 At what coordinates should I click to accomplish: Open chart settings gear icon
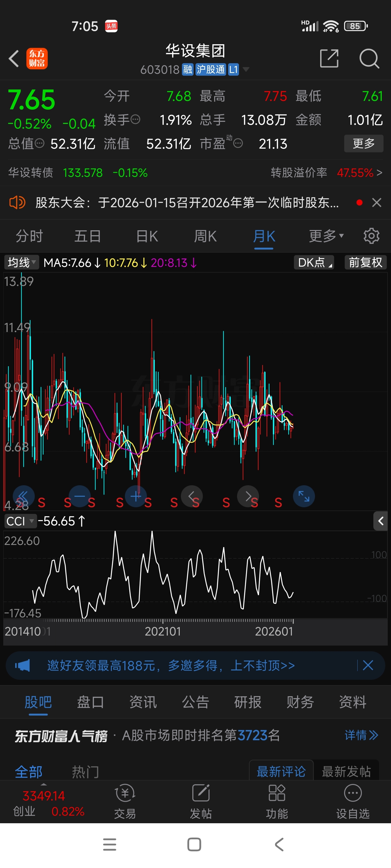(371, 236)
